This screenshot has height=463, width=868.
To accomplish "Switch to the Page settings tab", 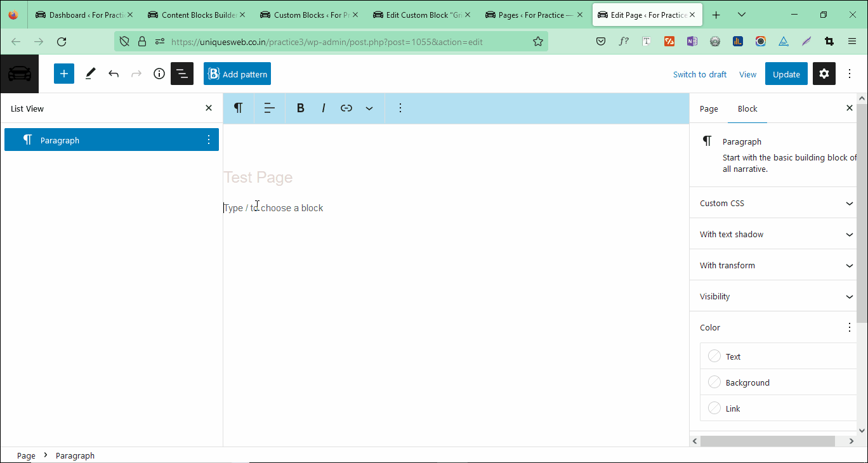I will click(x=709, y=108).
